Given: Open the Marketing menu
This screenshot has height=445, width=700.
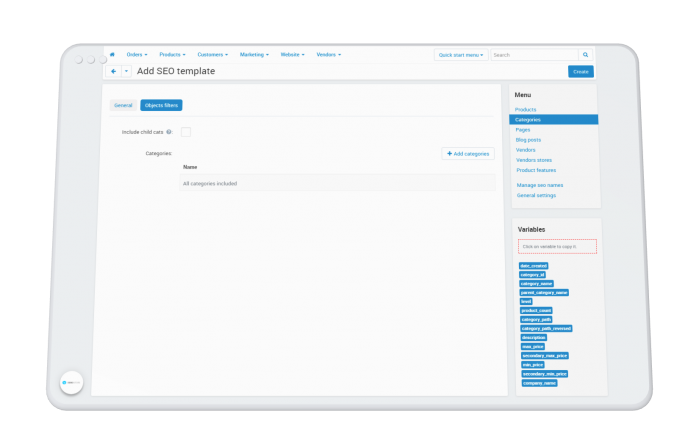Looking at the screenshot, I should tap(254, 54).
